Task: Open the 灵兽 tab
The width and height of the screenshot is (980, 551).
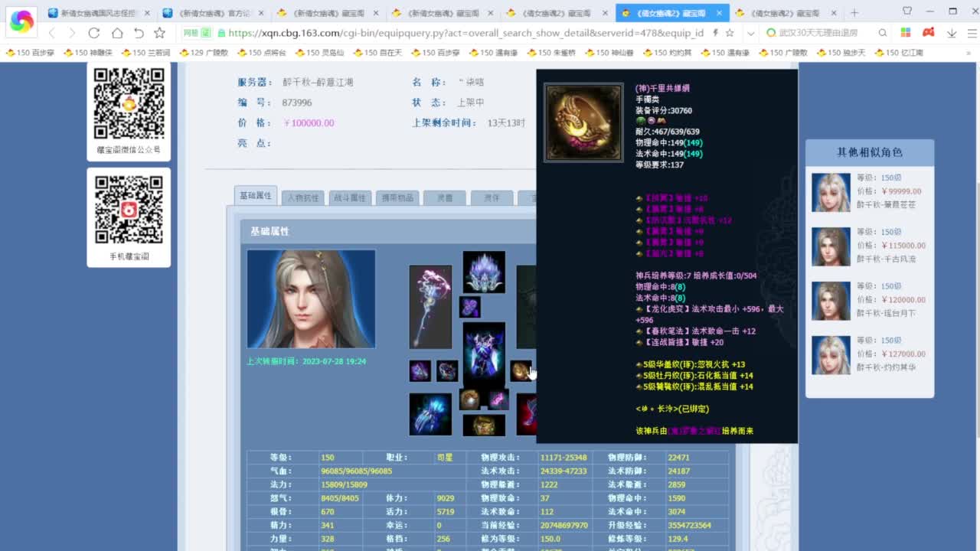Action: 445,197
